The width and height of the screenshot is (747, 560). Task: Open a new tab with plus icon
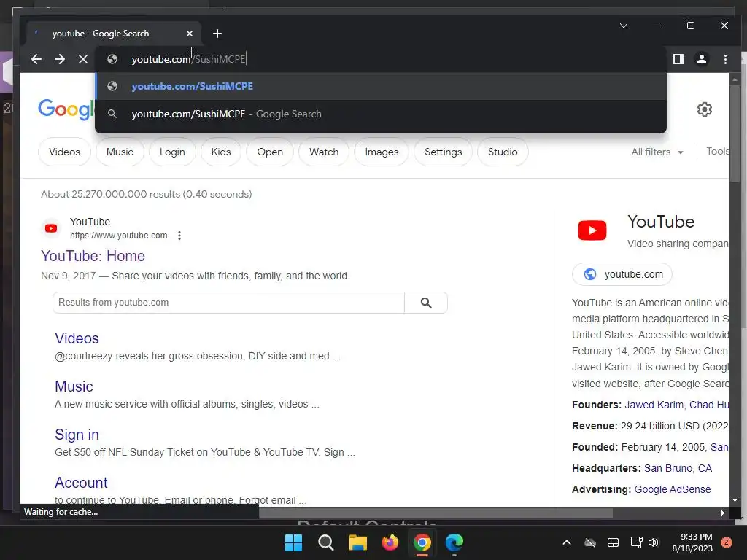[217, 34]
